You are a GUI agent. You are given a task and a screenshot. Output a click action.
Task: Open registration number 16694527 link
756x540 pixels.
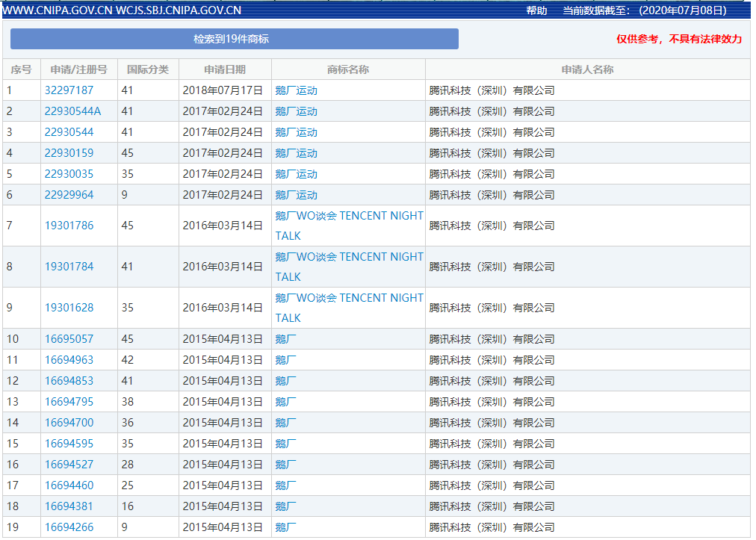click(69, 465)
